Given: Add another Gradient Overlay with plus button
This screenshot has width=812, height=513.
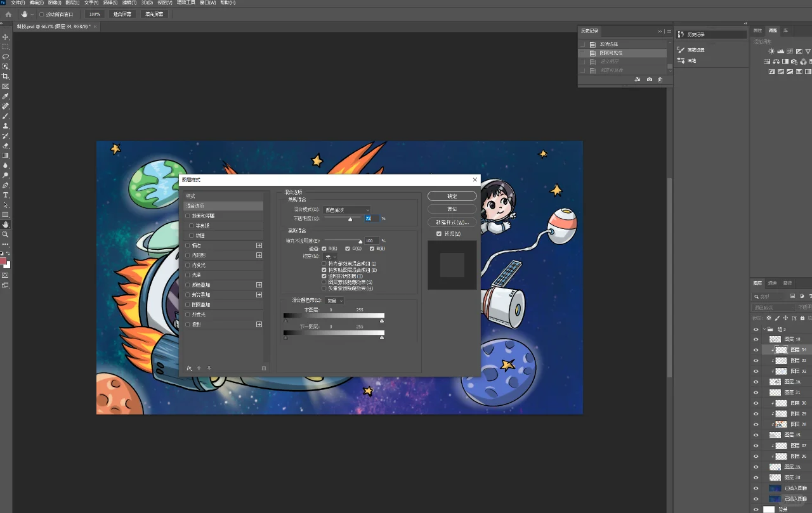Looking at the screenshot, I should (x=259, y=294).
